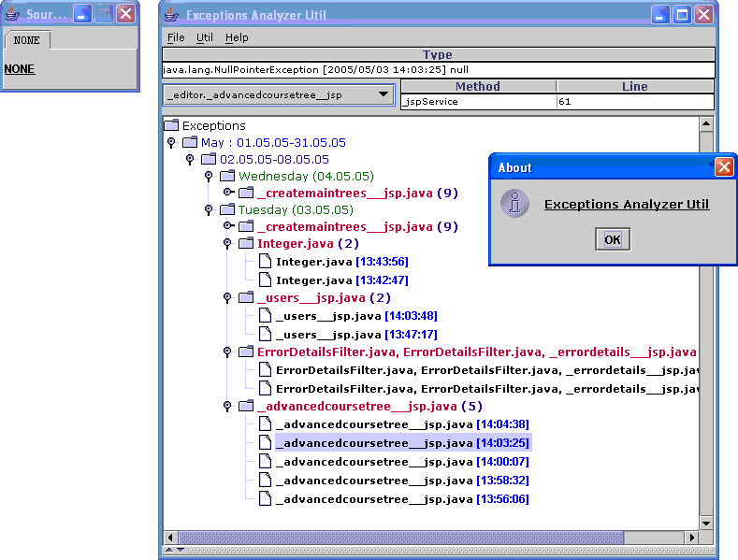The height and width of the screenshot is (560, 738).
Task: Click file icon of _advancedcoursetree__jsp.java [13:56:06]
Action: (x=265, y=499)
